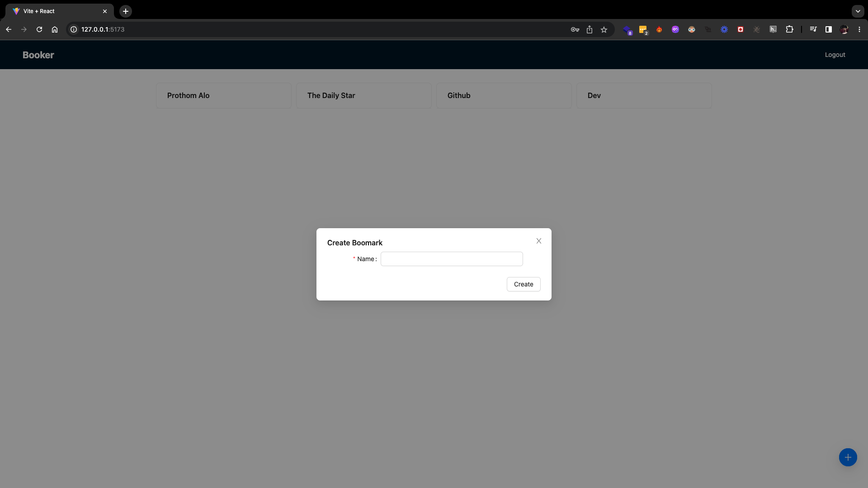
Task: Open Chrome three-dot menu
Action: [x=859, y=29]
